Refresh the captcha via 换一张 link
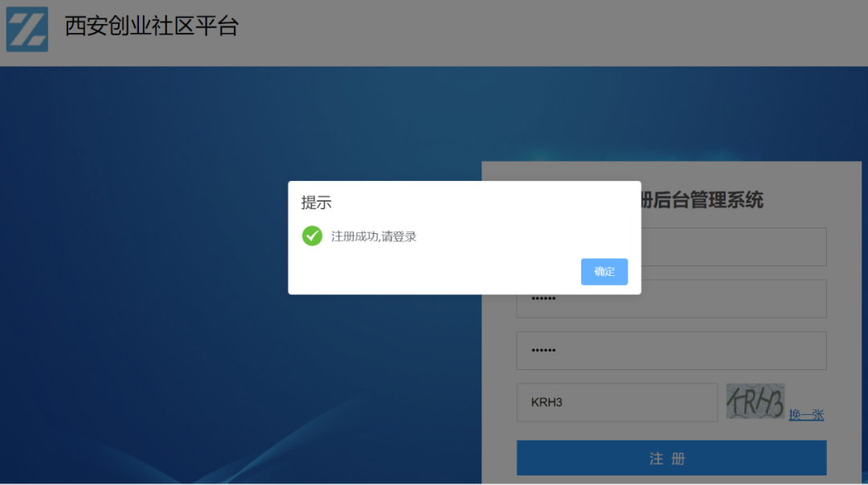This screenshot has height=485, width=868. 806,414
